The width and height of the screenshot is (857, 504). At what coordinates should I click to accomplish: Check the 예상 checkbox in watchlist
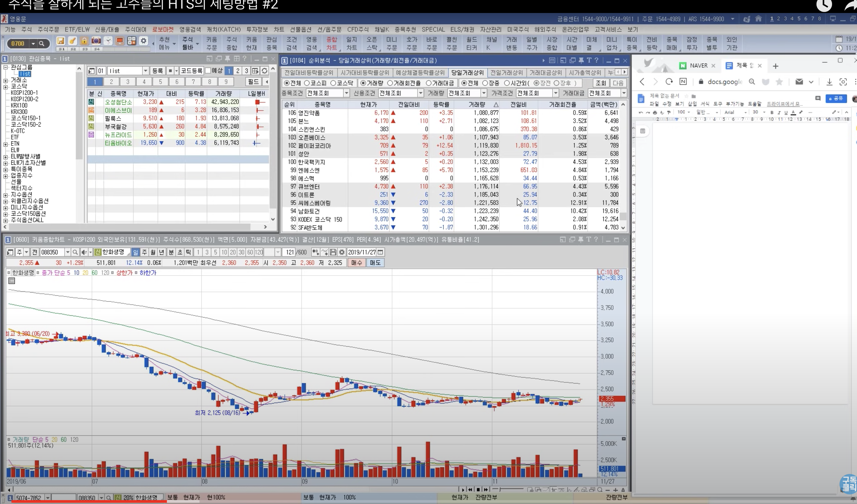[208, 71]
